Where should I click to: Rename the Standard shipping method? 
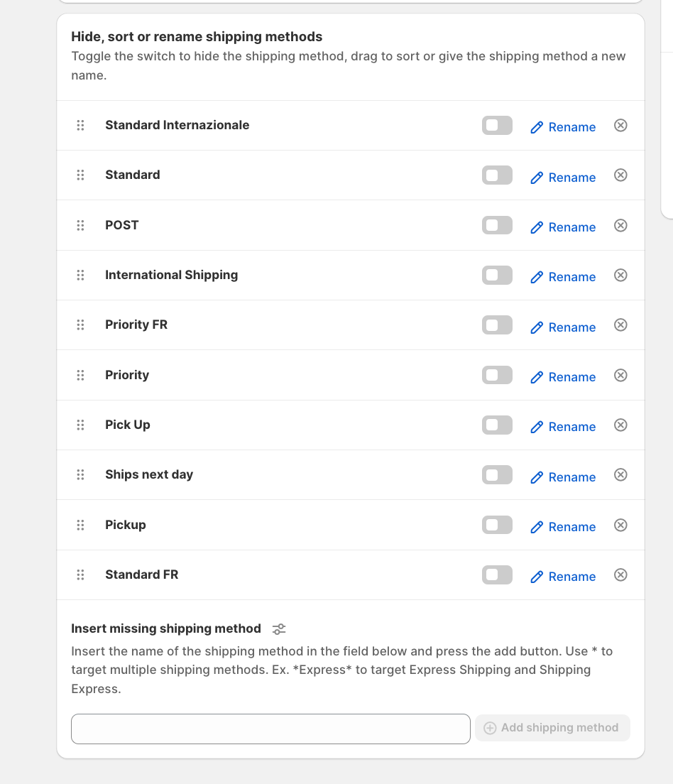coord(563,178)
